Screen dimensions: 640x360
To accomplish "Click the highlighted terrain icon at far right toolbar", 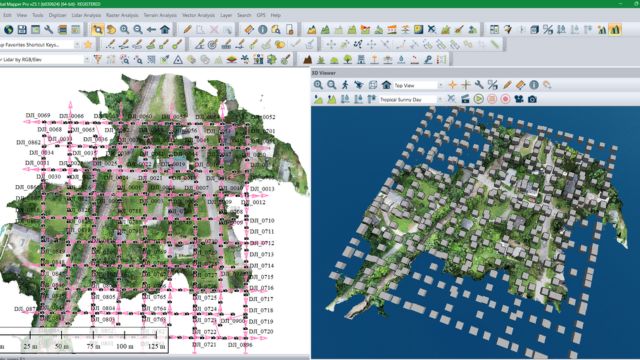I will coord(615,29).
